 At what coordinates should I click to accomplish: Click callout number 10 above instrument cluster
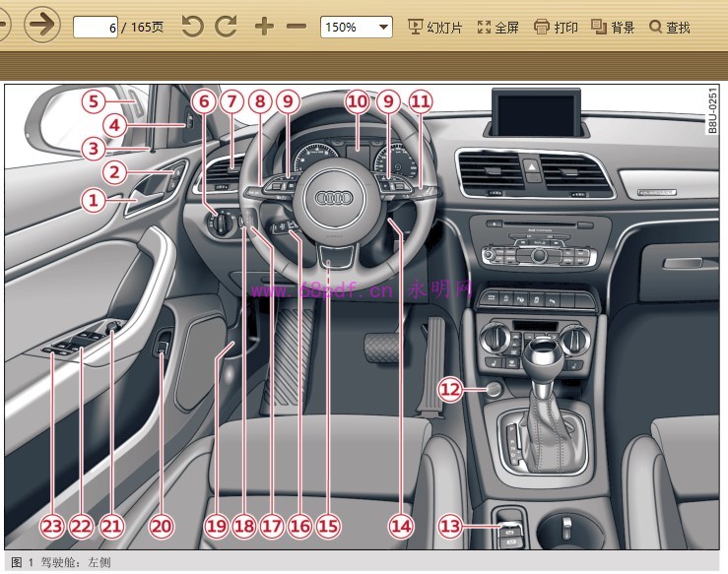point(357,100)
